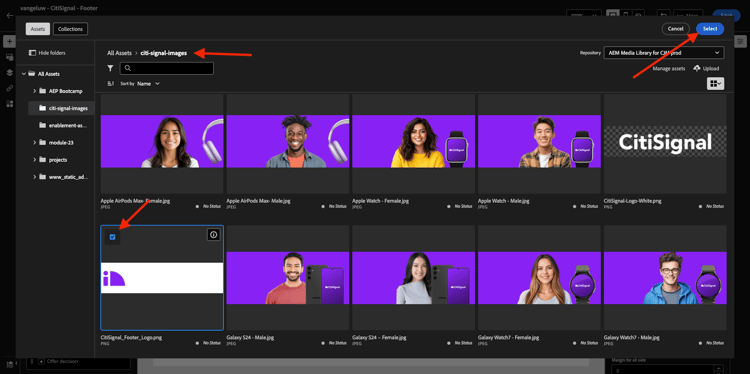Click the Cancel button
Viewport: 750px width, 374px height.
coord(675,29)
